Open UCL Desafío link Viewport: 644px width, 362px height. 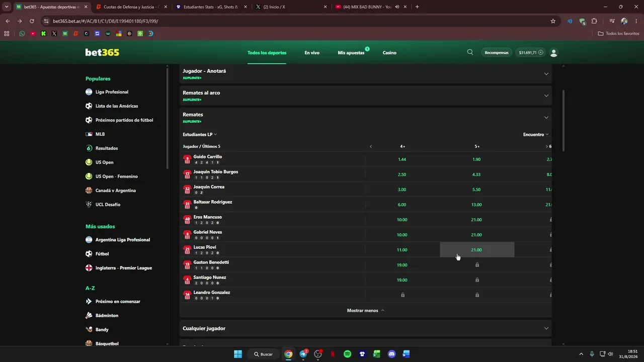pyautogui.click(x=108, y=205)
